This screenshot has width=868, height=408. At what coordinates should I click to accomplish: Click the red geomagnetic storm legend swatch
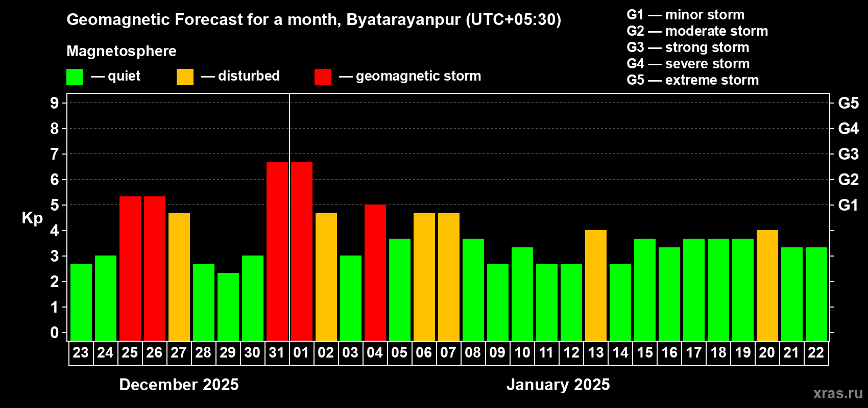[323, 77]
